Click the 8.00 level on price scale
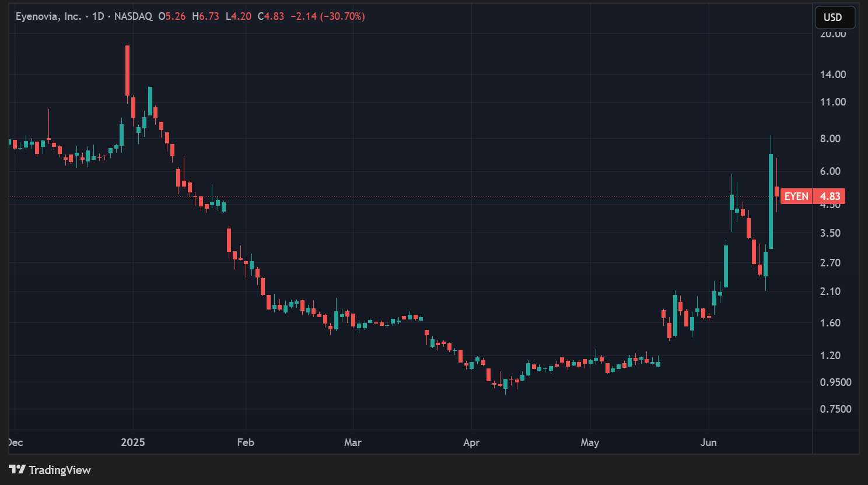The image size is (868, 485). pyautogui.click(x=830, y=139)
